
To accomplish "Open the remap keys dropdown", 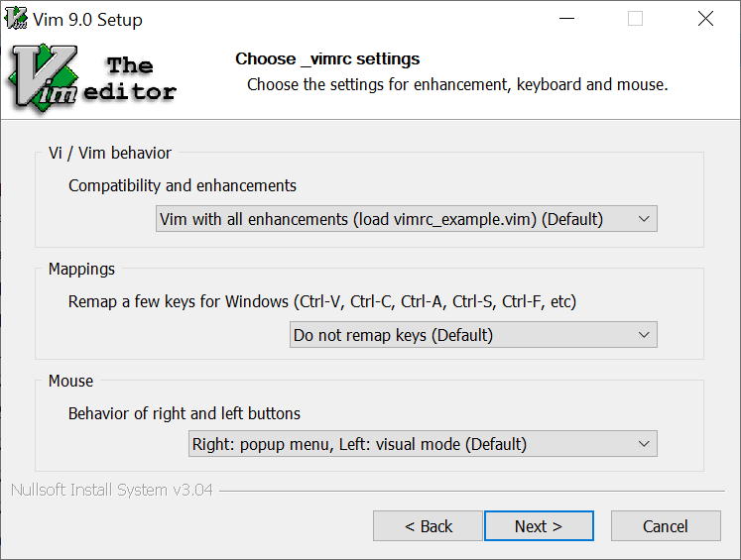I will [x=473, y=335].
